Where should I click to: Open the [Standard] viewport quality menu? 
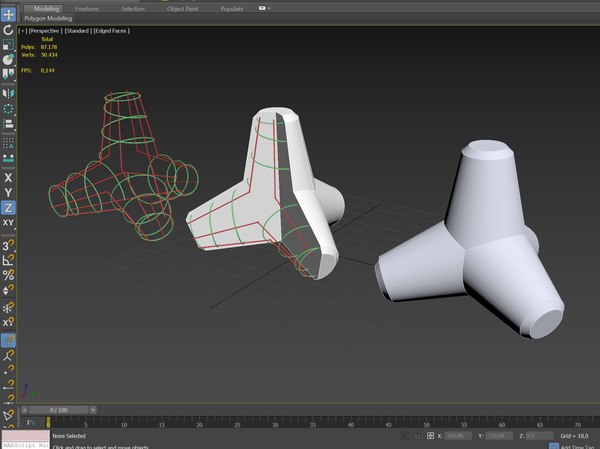(x=78, y=31)
